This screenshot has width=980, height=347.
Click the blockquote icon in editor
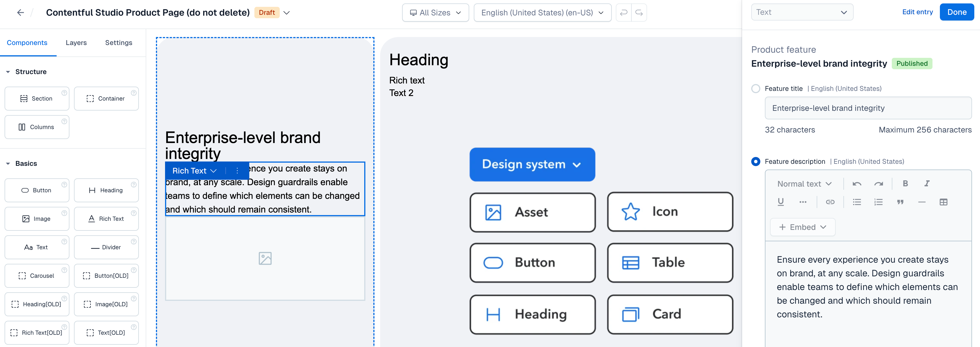[x=900, y=202]
